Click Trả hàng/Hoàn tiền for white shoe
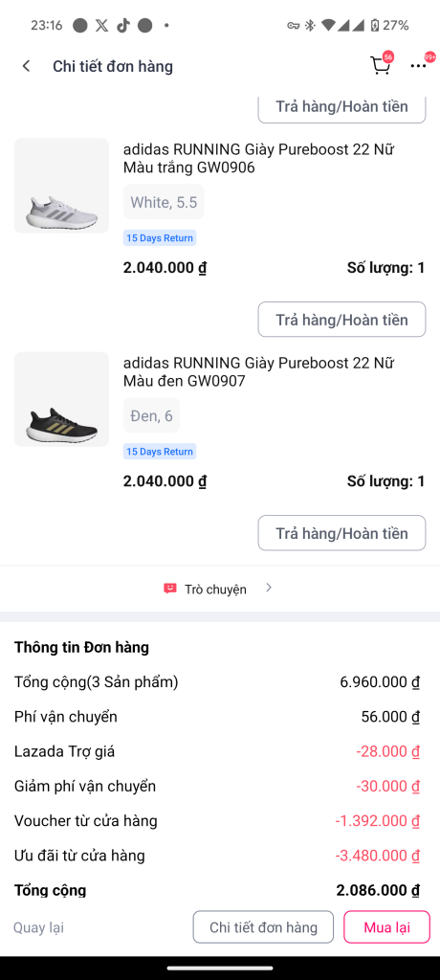Viewport: 440px width, 980px height. point(341,320)
